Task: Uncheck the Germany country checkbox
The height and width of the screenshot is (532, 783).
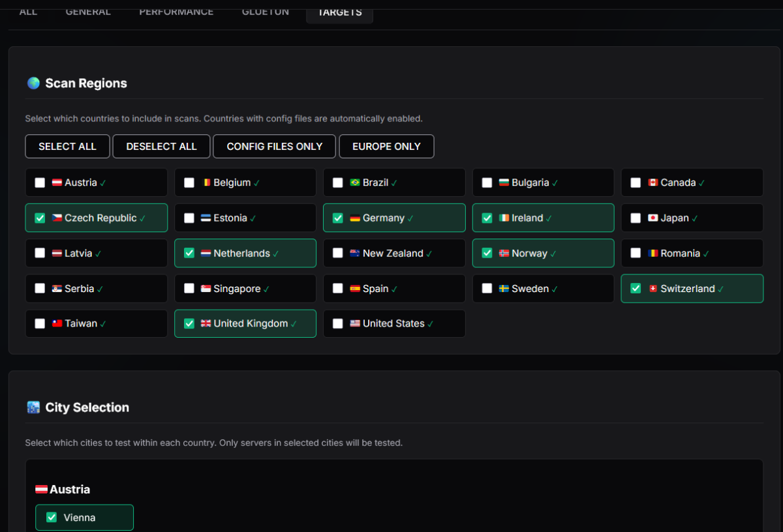Action: [338, 218]
